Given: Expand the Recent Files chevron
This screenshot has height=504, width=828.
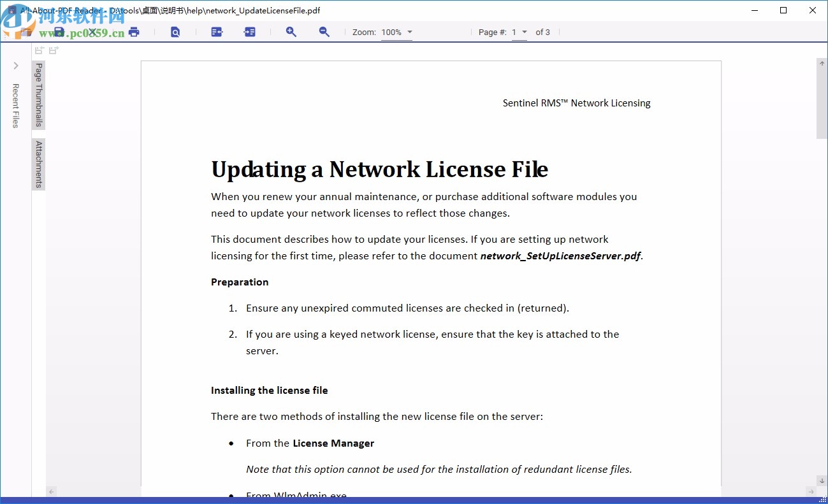Looking at the screenshot, I should point(15,65).
